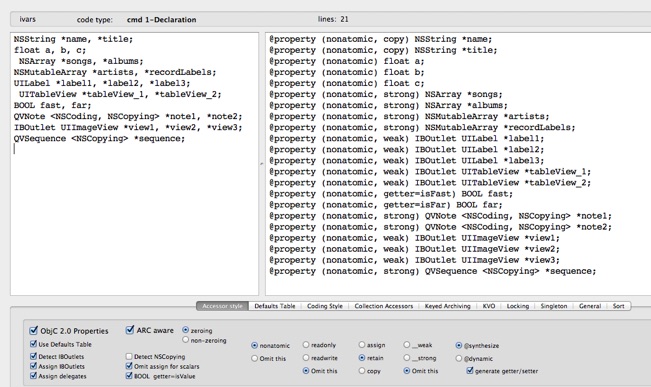Click the @property NSString *title output line
The image size is (651, 387).
pos(383,50)
